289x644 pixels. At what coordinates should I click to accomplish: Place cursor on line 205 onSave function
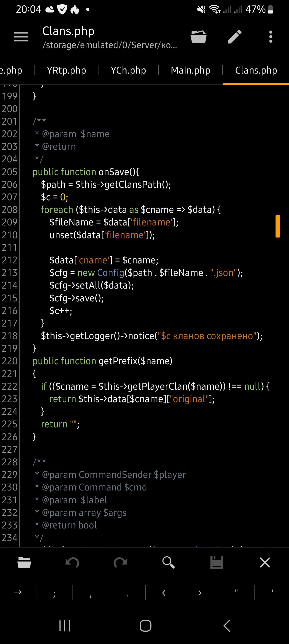(x=119, y=172)
